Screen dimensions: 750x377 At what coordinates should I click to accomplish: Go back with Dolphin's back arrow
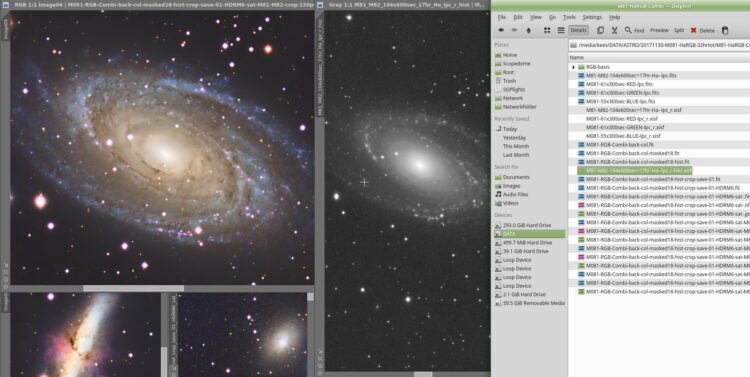click(501, 30)
